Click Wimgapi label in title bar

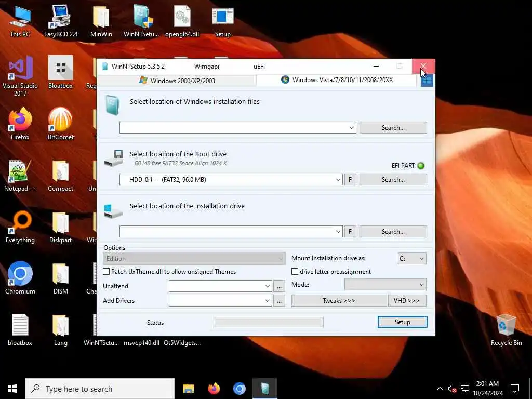[x=207, y=66]
